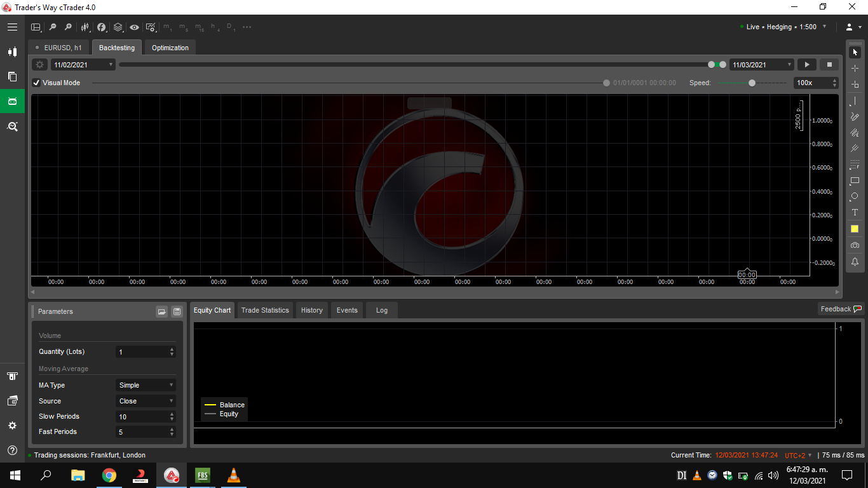
Task: Open the Source Close dropdown
Action: tap(146, 401)
